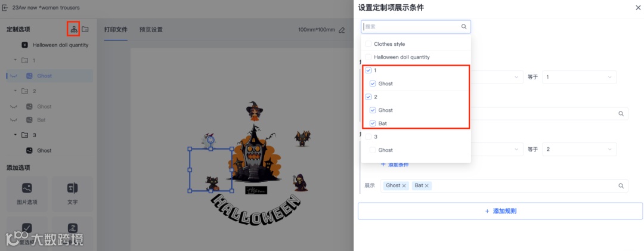
Task: Collapse folder 2 in the options tree
Action: 16,91
